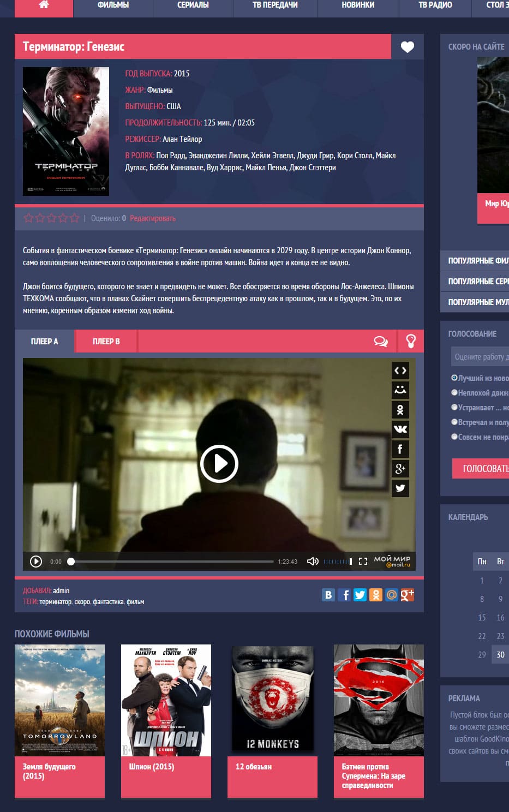This screenshot has height=812, width=509.
Task: Share video to Facebook from player sidebar
Action: 400,449
